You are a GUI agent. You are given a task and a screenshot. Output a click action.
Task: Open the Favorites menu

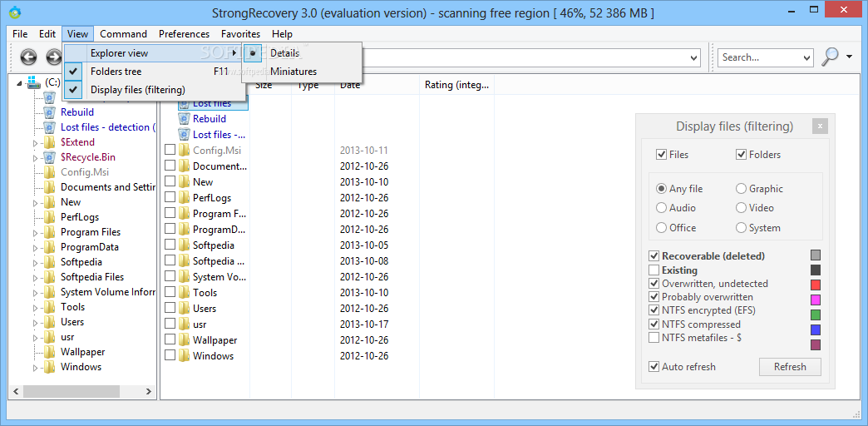pyautogui.click(x=240, y=34)
